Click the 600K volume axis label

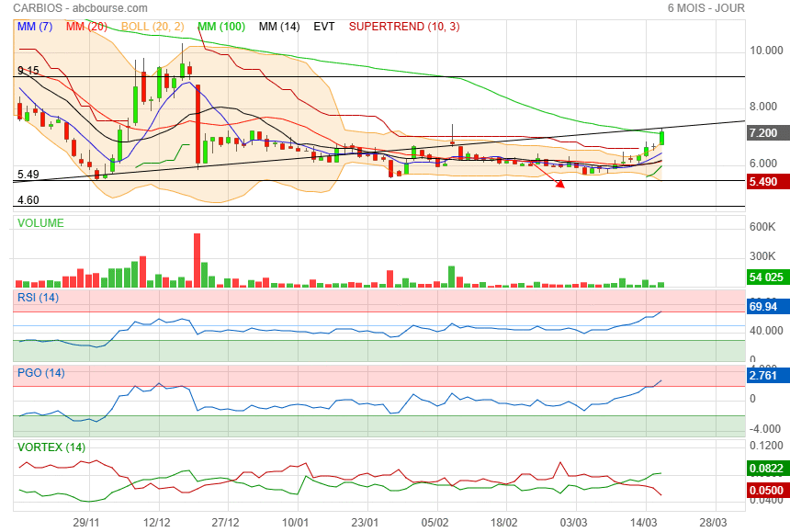point(762,227)
